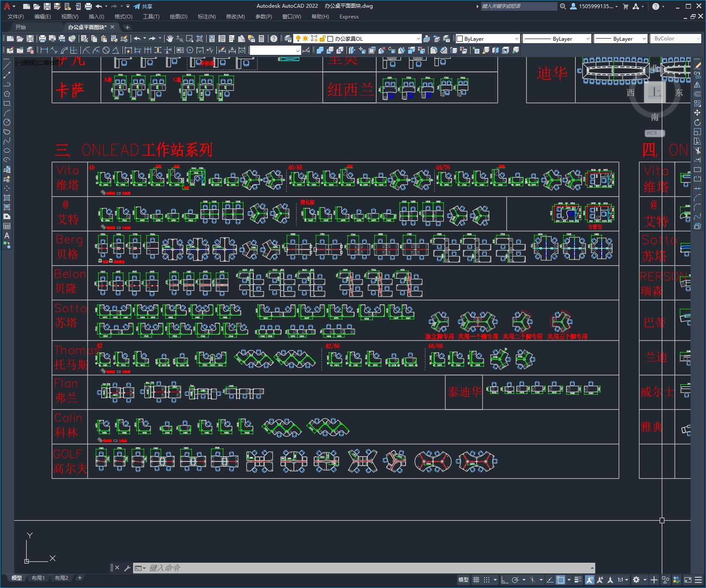Screen dimensions: 706x588
Task: Close the 办公桌平面图块 drawing tab
Action: click(x=113, y=27)
